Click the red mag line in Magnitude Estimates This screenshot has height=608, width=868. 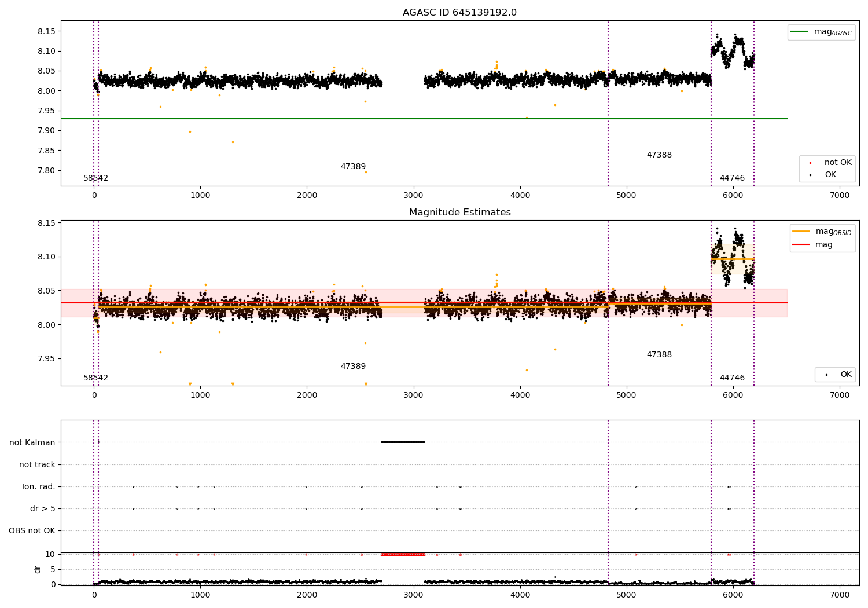tap(424, 303)
